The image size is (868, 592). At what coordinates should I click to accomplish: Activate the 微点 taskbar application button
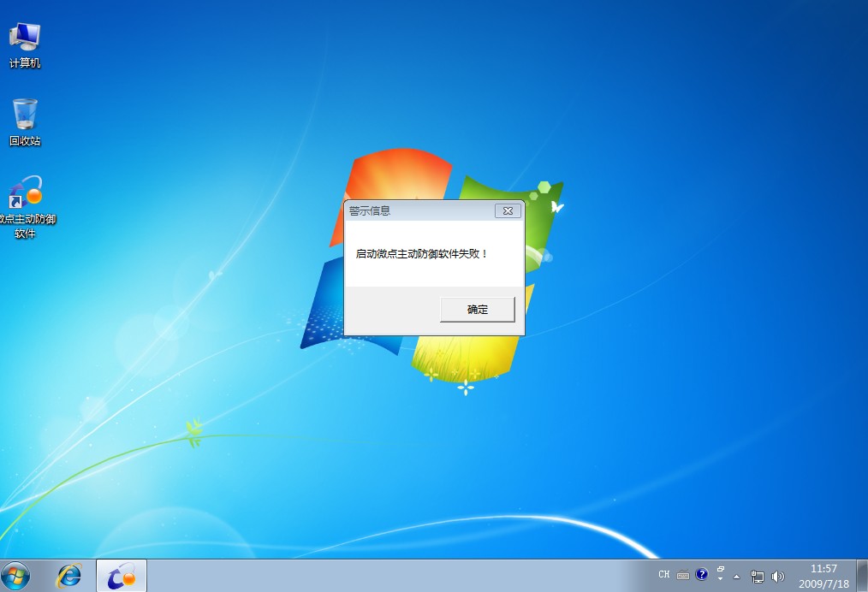point(122,576)
